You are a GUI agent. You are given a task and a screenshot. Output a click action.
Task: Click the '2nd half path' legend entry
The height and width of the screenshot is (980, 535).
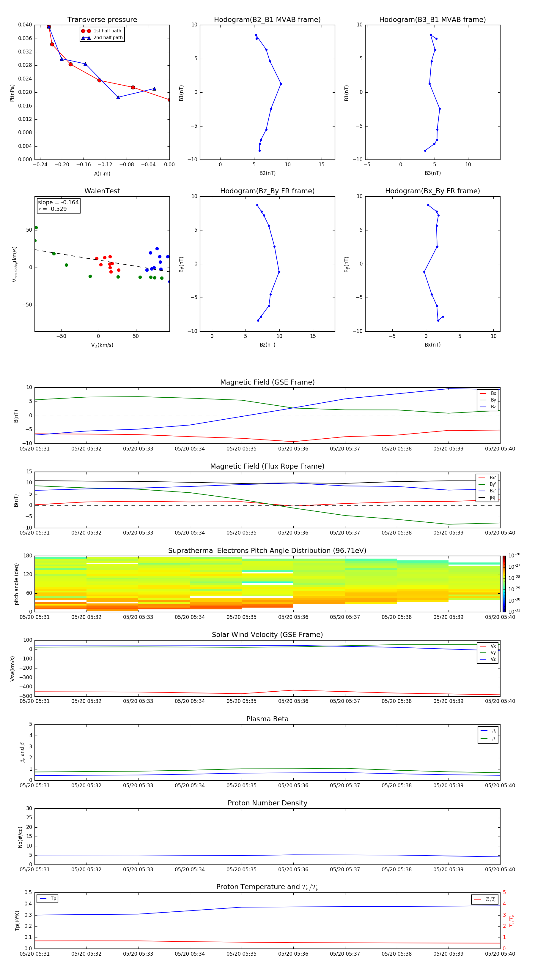102,38
